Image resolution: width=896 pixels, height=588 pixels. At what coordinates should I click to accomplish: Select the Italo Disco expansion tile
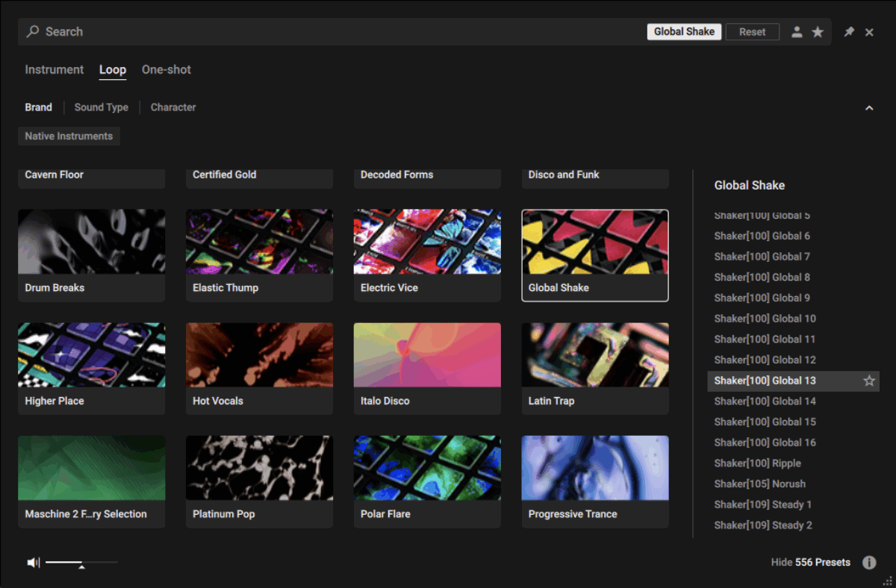[x=427, y=369]
